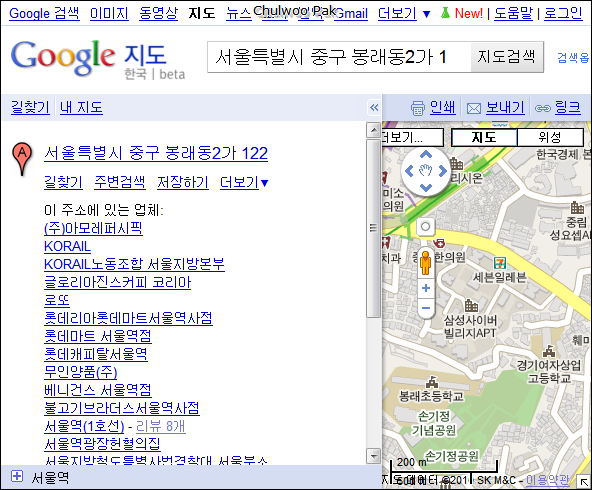Click the circle location button above pegman

[x=426, y=227]
